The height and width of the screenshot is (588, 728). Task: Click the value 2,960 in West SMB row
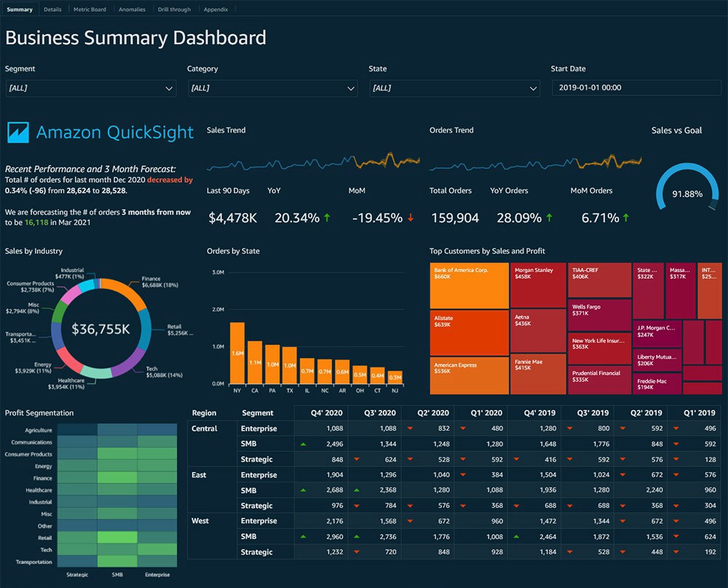(334, 536)
